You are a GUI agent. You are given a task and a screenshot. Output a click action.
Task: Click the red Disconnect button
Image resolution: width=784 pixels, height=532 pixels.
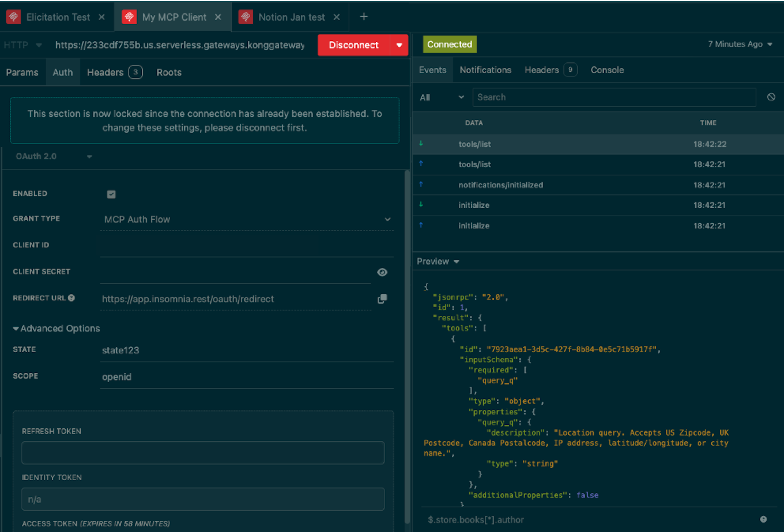(x=353, y=45)
